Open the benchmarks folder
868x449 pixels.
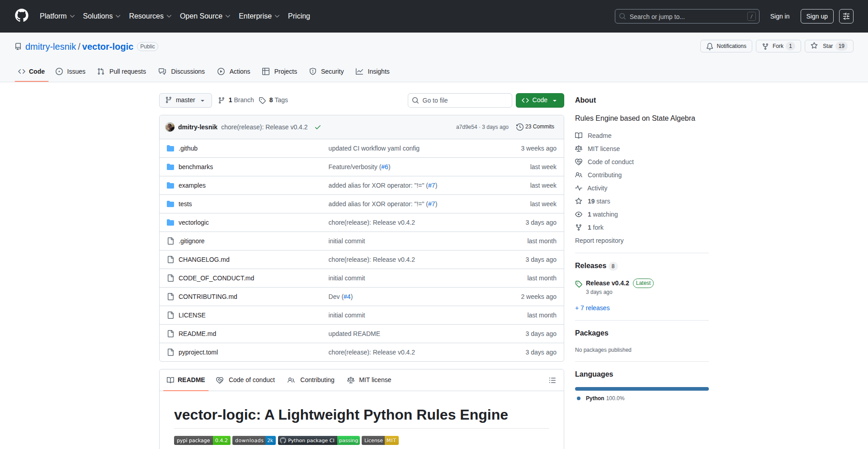click(195, 167)
